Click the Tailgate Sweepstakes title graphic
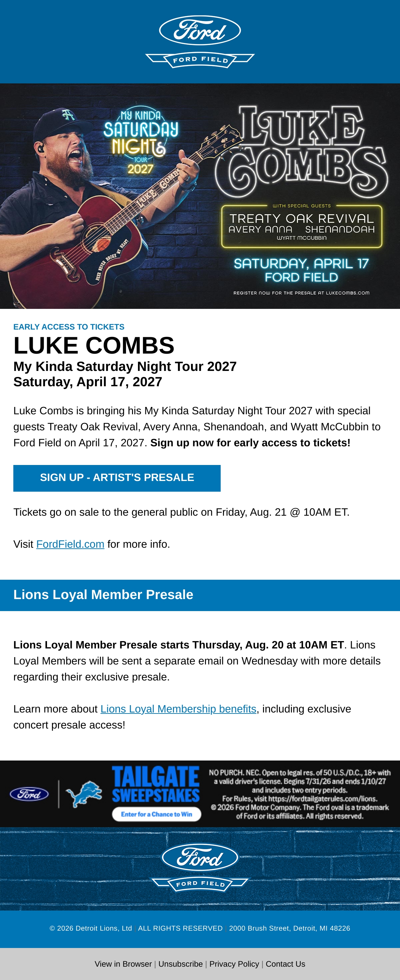Screen dimensions: 400x980 (x=156, y=785)
